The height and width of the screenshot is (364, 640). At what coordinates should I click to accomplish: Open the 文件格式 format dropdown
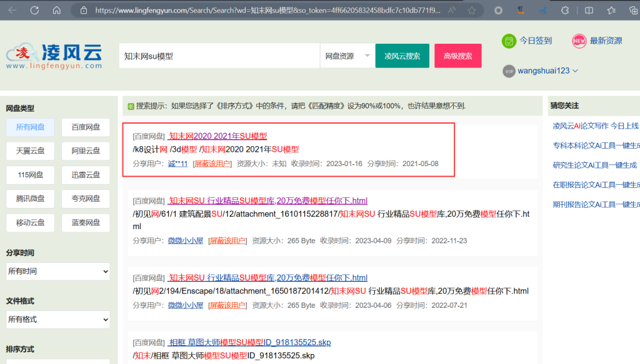point(57,320)
